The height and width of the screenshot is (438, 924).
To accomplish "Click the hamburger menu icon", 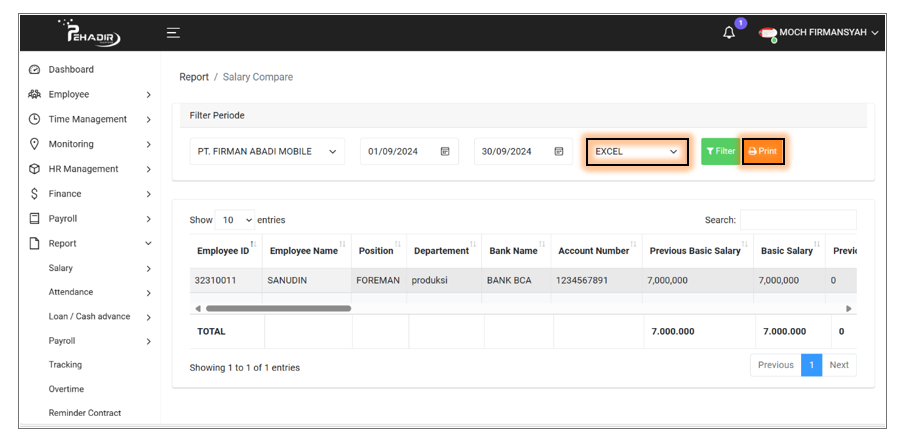I will 173,33.
